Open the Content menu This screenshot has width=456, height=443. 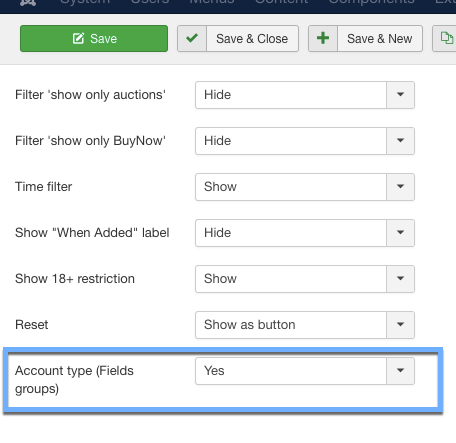pos(281,2)
